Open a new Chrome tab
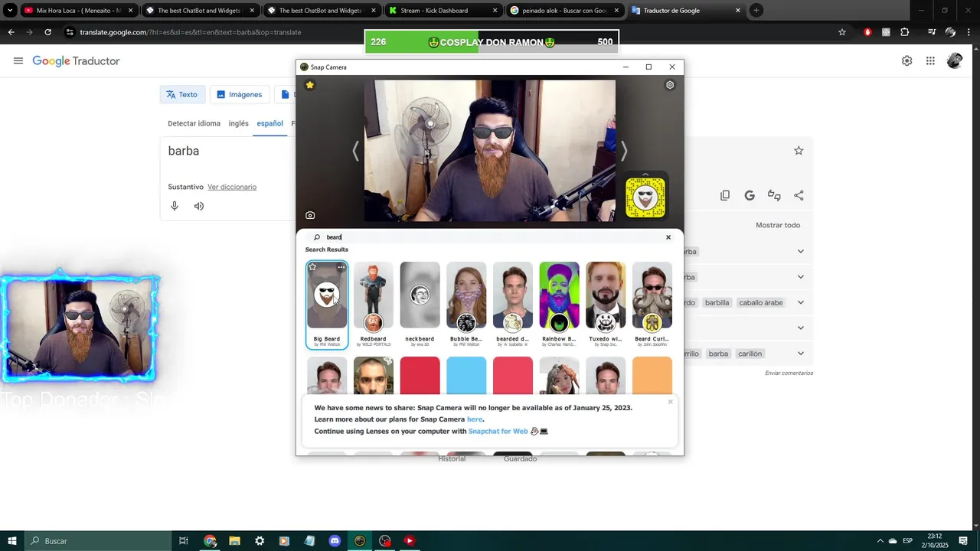Viewport: 980px width, 551px height. 756,11
